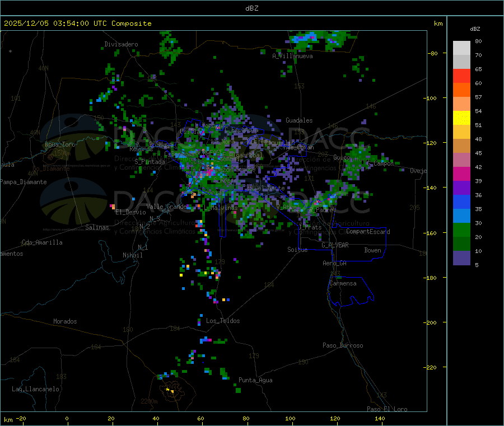504x426 pixels.
Task: Click the -20 km horizontal axis tick
Action: coord(21,418)
